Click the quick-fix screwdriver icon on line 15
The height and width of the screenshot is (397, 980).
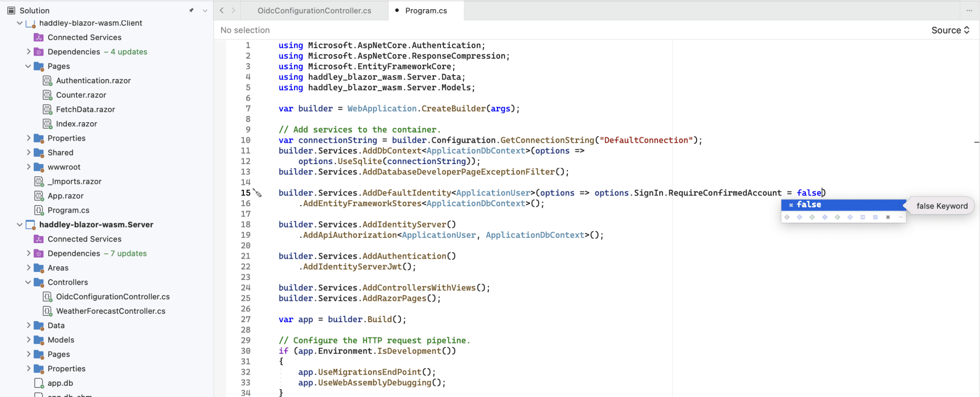click(x=257, y=193)
